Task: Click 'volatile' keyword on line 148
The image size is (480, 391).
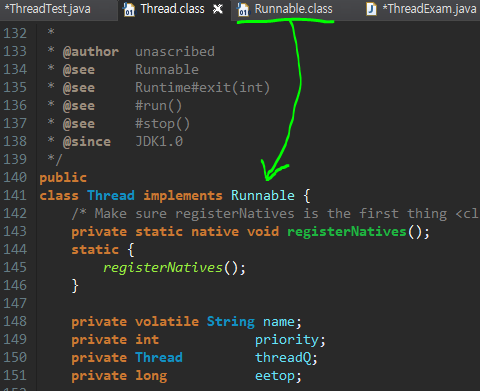Action: (x=167, y=322)
